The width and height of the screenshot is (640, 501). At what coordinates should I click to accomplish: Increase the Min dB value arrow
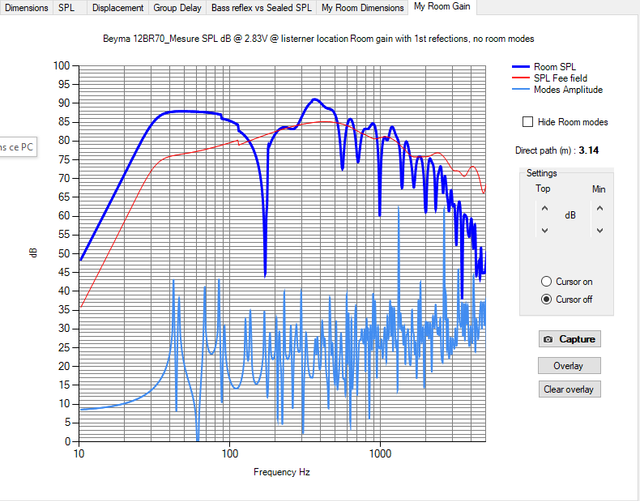[600, 208]
